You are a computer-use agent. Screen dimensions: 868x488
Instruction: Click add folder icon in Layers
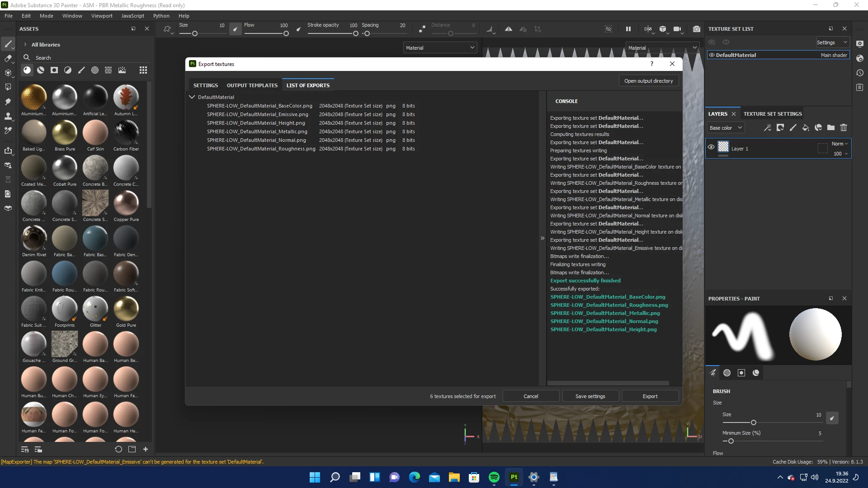tap(831, 128)
